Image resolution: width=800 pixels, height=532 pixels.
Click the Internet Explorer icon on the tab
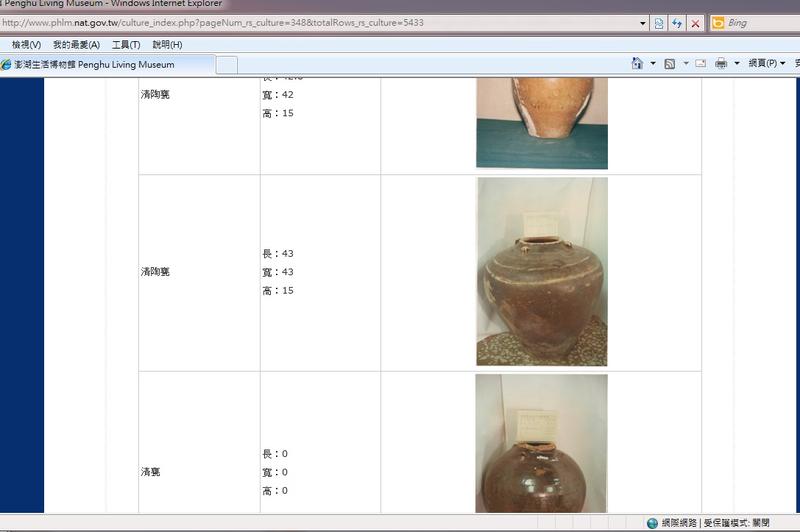click(x=6, y=65)
